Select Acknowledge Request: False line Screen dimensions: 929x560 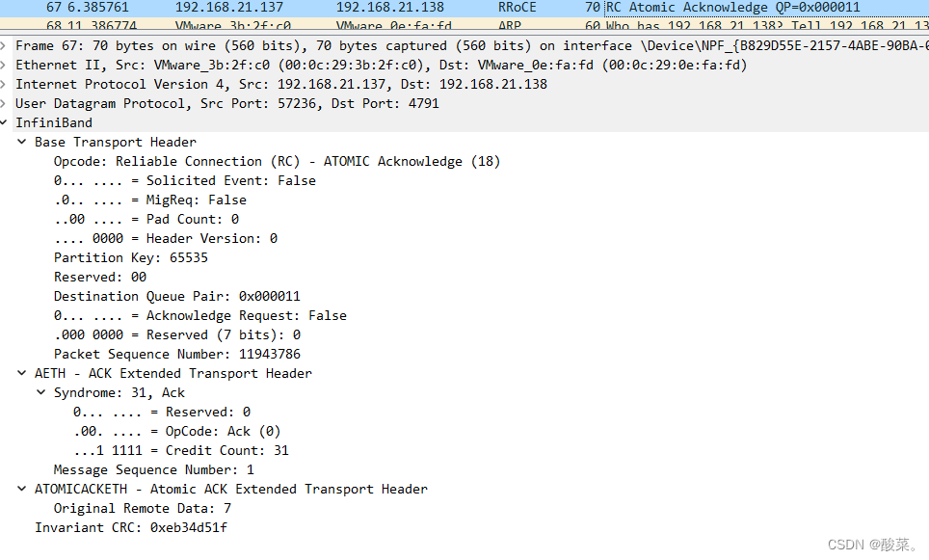click(200, 315)
